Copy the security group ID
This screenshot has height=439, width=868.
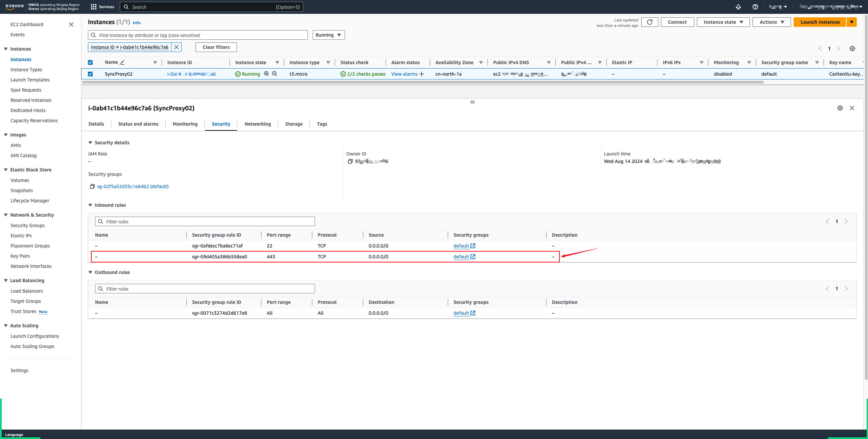click(x=92, y=186)
